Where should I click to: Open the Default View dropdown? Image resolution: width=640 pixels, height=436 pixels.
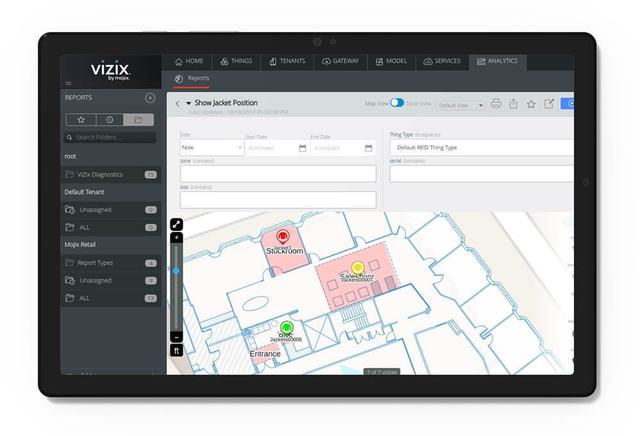coord(460,105)
